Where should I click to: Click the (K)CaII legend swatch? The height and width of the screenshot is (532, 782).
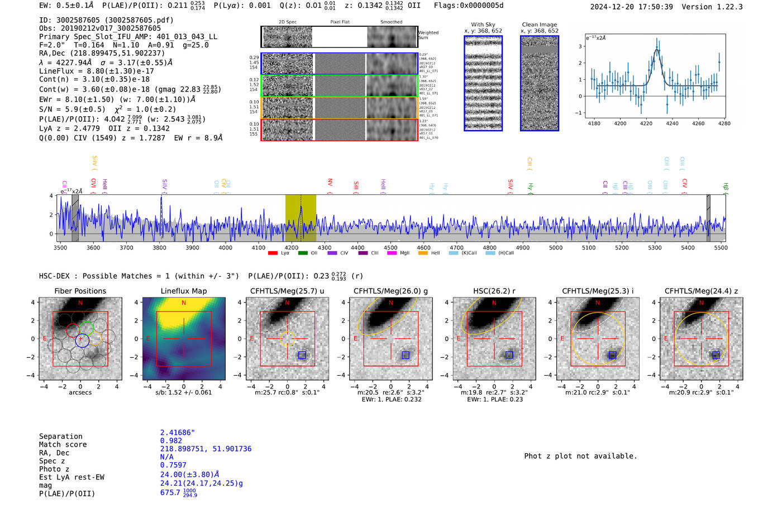[454, 253]
